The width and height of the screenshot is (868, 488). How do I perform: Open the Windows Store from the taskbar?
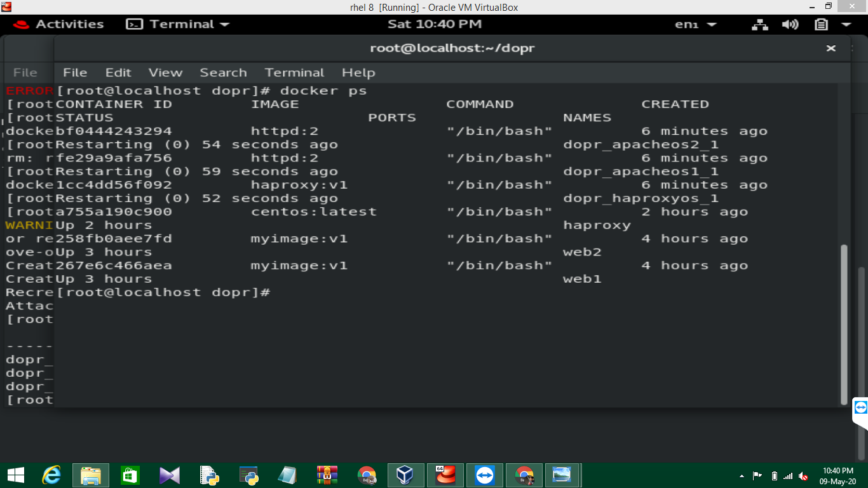(x=130, y=474)
